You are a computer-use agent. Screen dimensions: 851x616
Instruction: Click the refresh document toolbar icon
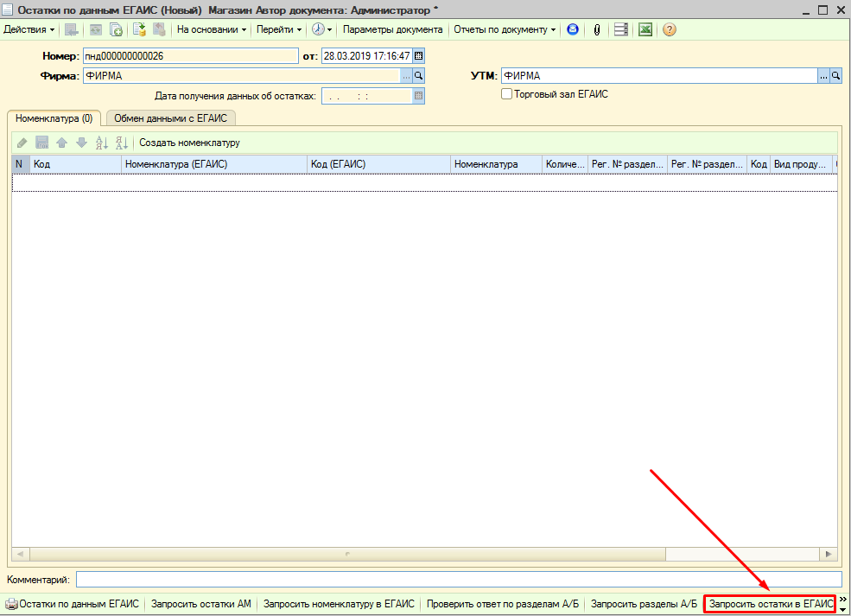point(96,30)
